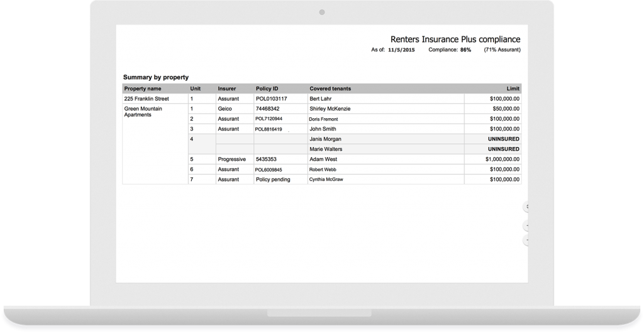This screenshot has width=644, height=333.
Task: Click policy ID POL6009845
Action: click(x=269, y=170)
